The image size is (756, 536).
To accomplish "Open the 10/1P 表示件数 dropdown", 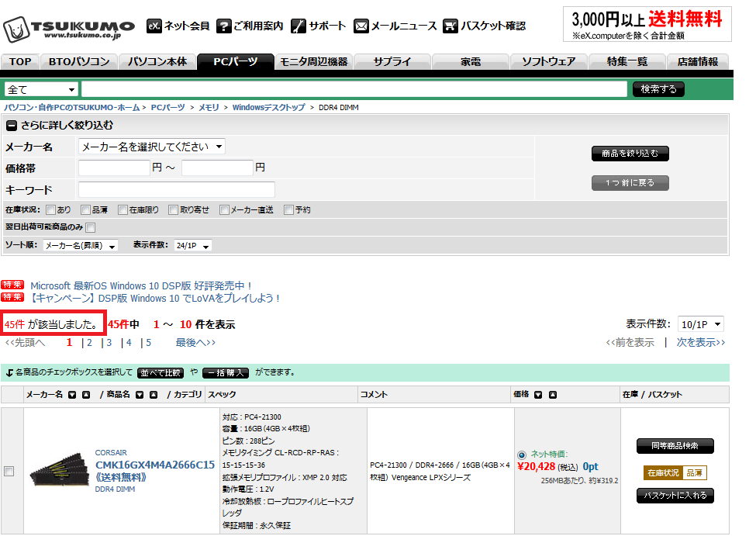I will pyautogui.click(x=700, y=324).
